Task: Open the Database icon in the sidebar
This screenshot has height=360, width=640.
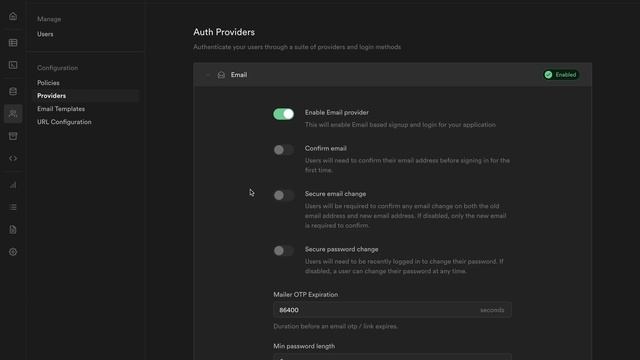Action: tap(13, 91)
